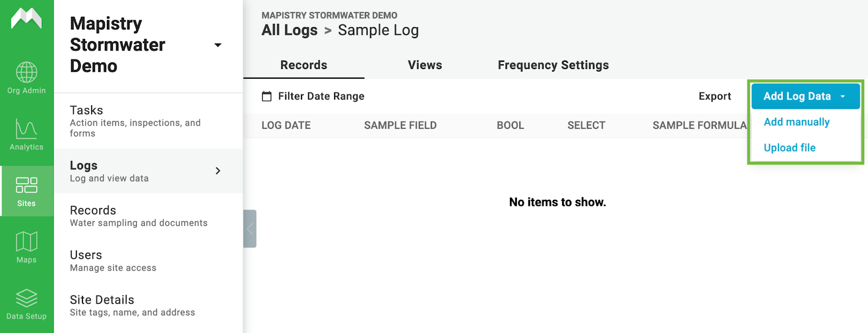Switch to the Views tab
The width and height of the screenshot is (868, 333).
(424, 65)
